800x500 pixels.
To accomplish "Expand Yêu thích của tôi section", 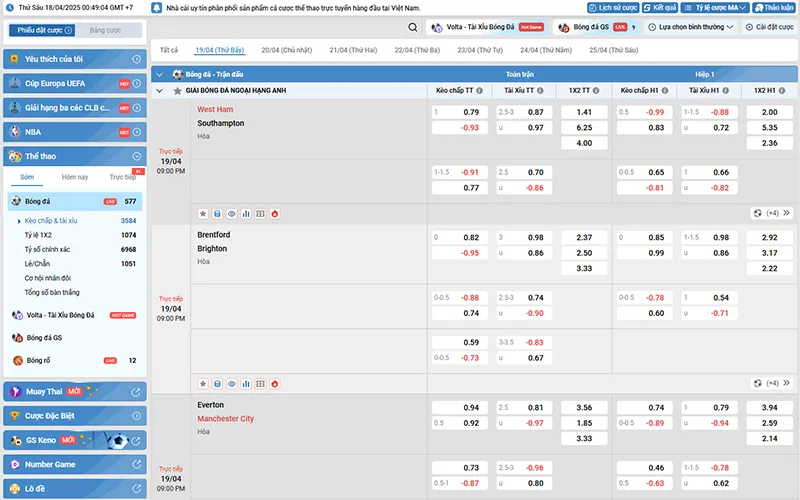I will click(x=136, y=59).
